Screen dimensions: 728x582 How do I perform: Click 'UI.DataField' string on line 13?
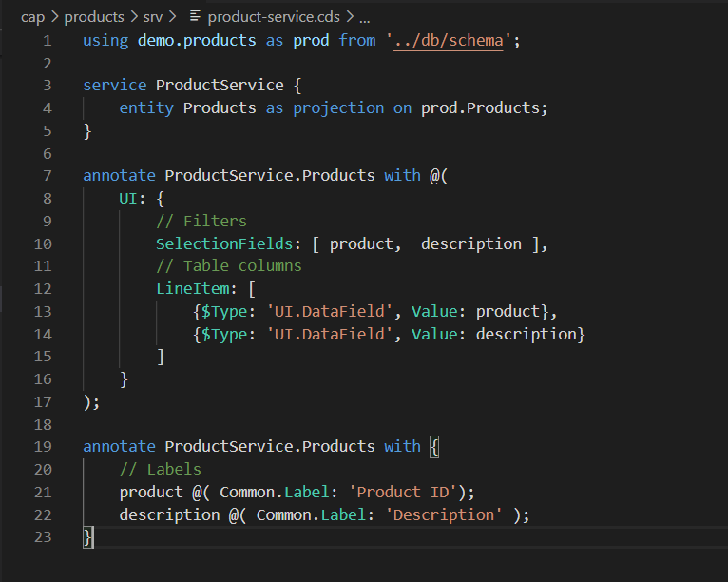[x=329, y=311]
